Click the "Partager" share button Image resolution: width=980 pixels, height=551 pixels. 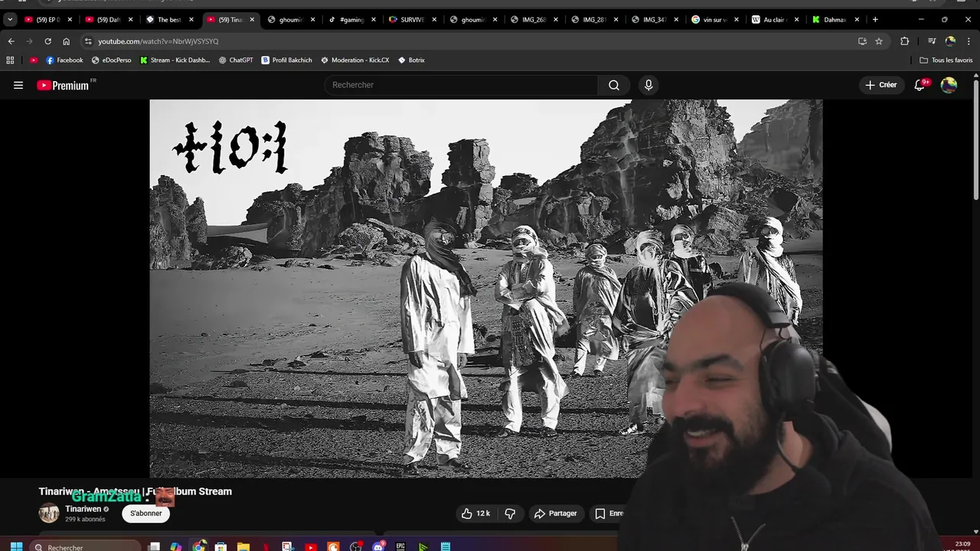click(x=555, y=514)
